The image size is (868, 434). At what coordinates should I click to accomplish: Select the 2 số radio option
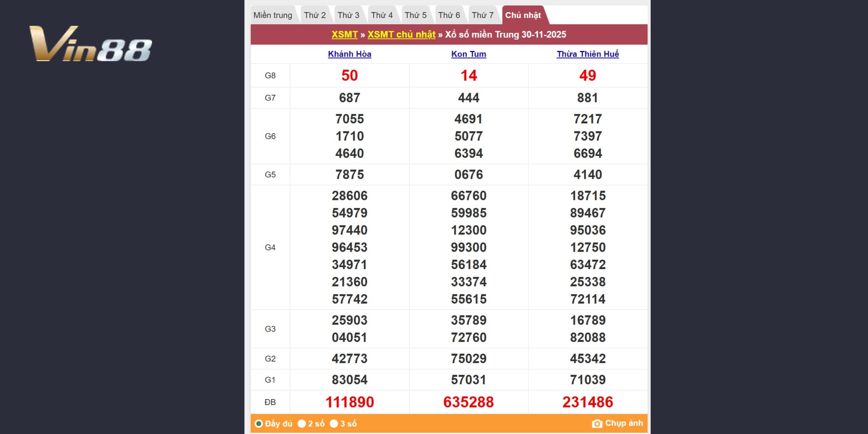302,424
